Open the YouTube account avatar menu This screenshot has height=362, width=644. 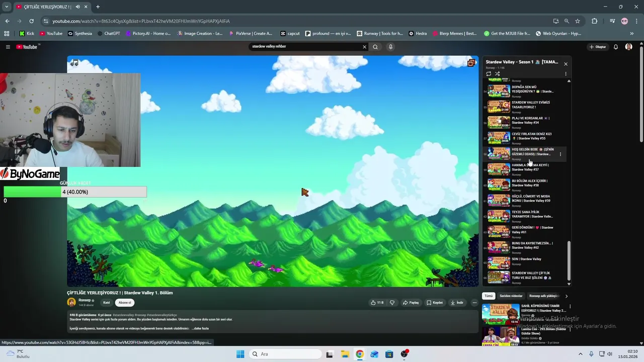coord(628,47)
